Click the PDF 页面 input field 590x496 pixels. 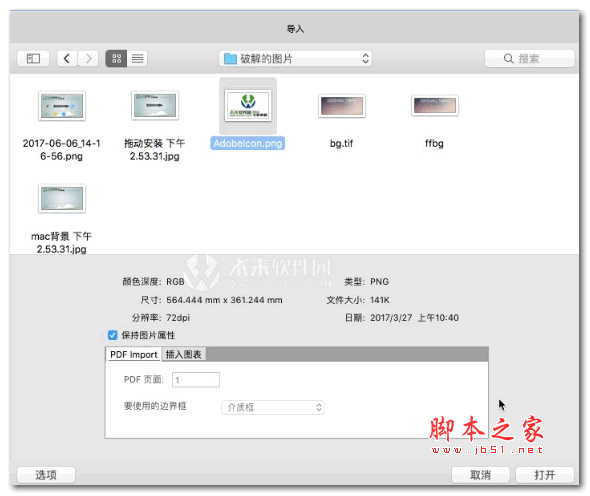(196, 380)
